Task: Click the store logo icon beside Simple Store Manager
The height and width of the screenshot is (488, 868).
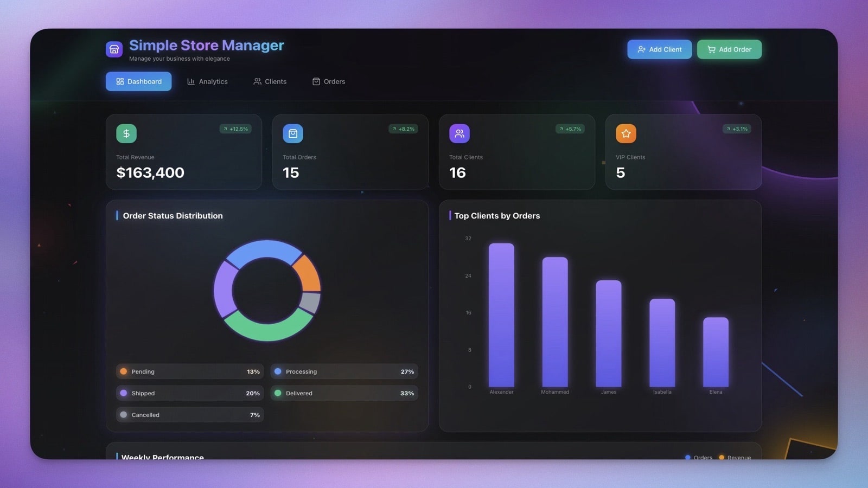Action: [114, 49]
